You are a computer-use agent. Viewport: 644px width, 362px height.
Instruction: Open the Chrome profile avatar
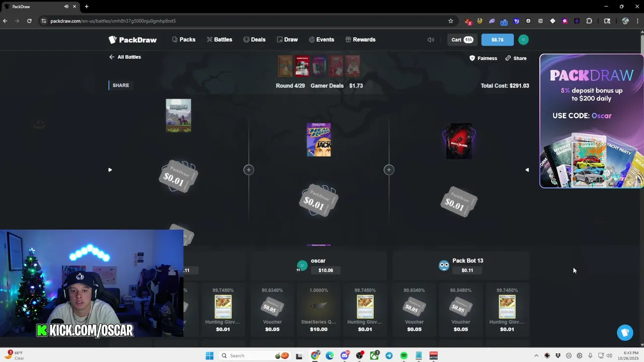(x=625, y=21)
